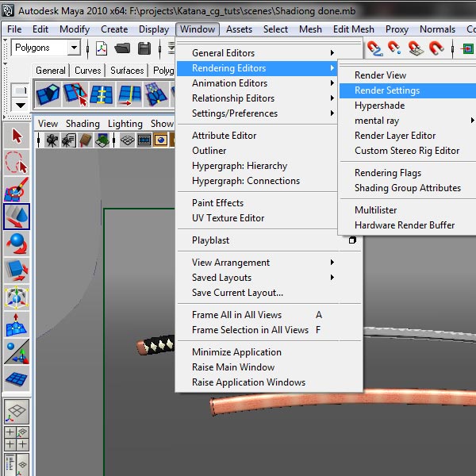Viewport: 476px width, 476px height.
Task: Open Playblast options box
Action: pyautogui.click(x=352, y=240)
